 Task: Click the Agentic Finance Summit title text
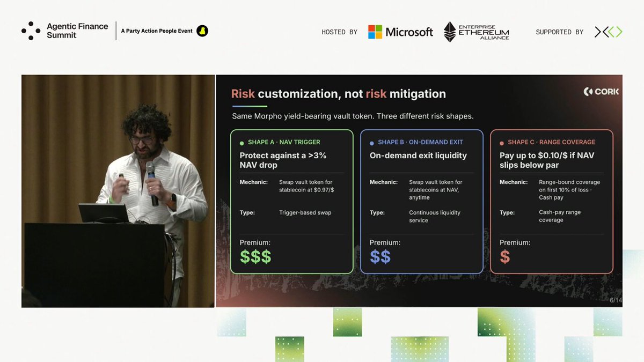coord(77,31)
